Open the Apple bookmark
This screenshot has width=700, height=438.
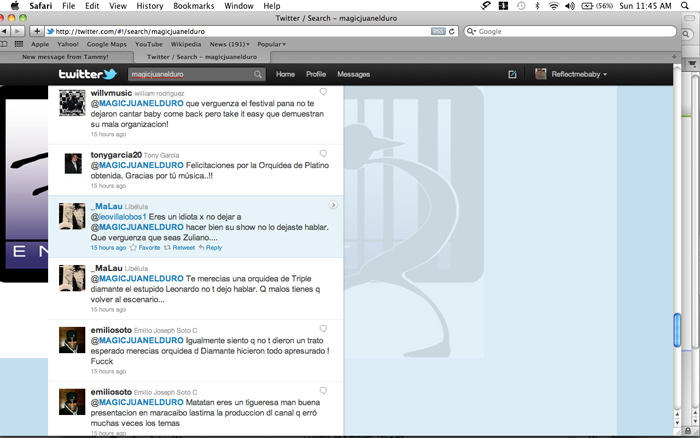click(x=40, y=44)
